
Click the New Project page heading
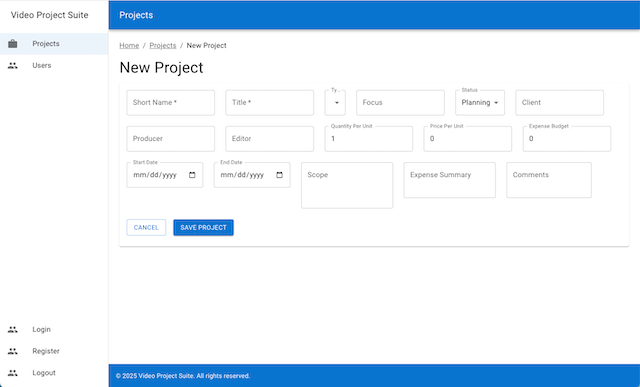(x=161, y=68)
